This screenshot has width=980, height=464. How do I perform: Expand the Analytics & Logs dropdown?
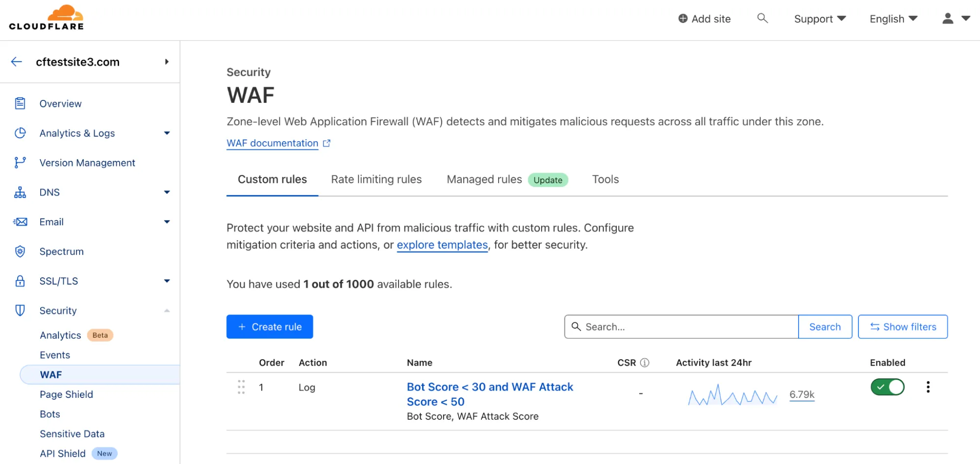167,133
